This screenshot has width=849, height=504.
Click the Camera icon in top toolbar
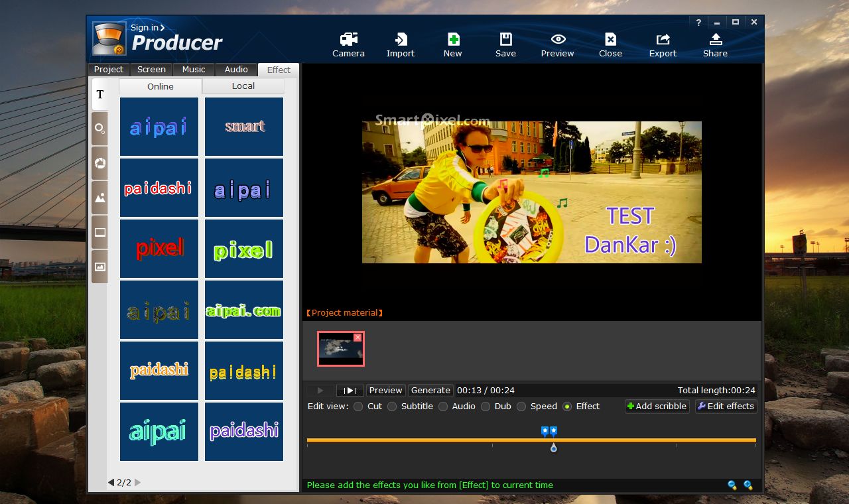(348, 40)
